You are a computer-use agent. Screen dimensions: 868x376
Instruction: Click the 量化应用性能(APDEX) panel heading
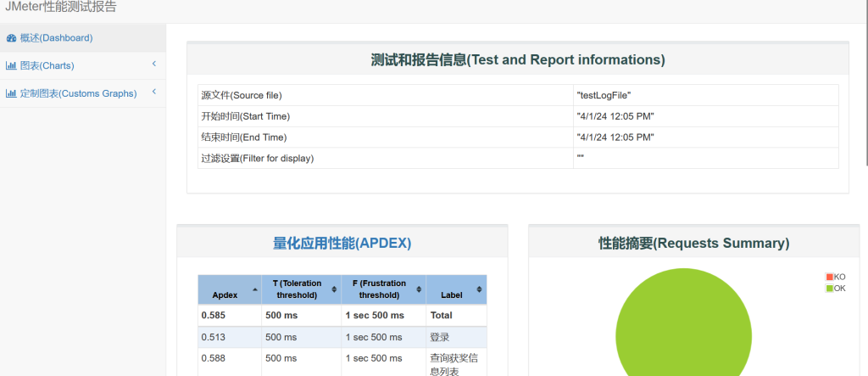[x=342, y=243]
